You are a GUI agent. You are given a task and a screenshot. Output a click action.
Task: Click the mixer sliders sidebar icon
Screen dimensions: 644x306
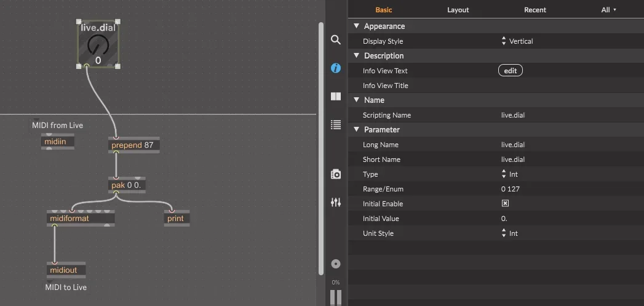coord(335,203)
